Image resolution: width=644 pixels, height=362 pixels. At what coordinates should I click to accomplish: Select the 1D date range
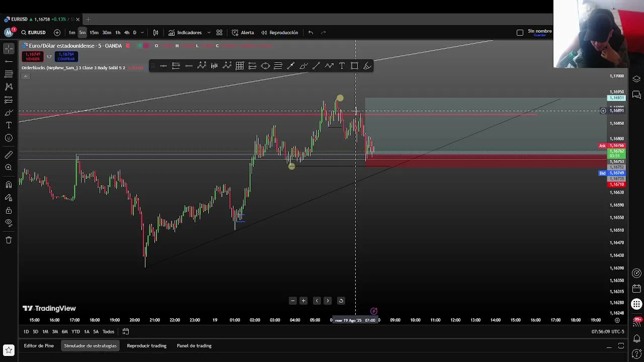[26, 332]
